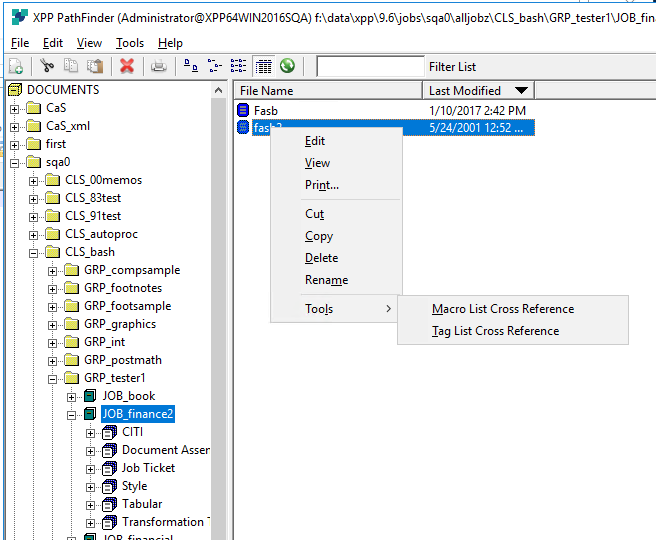Collapse the CLS_bash node
The height and width of the screenshot is (540, 656).
pyautogui.click(x=33, y=253)
